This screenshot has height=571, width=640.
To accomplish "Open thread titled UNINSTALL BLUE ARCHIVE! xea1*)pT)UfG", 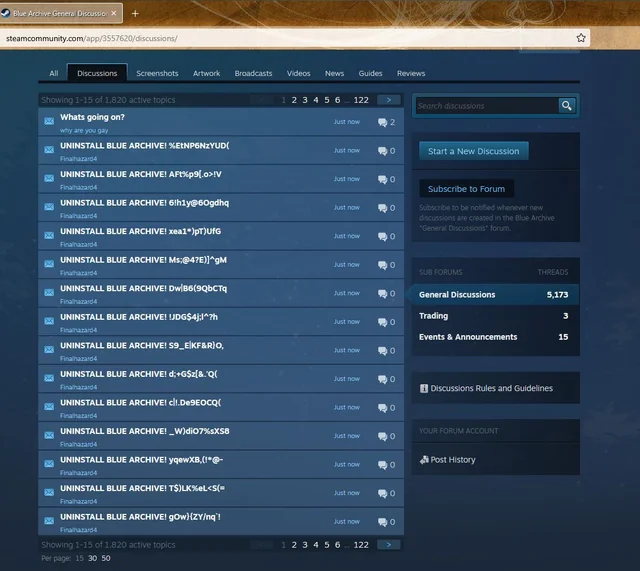I will (x=140, y=231).
